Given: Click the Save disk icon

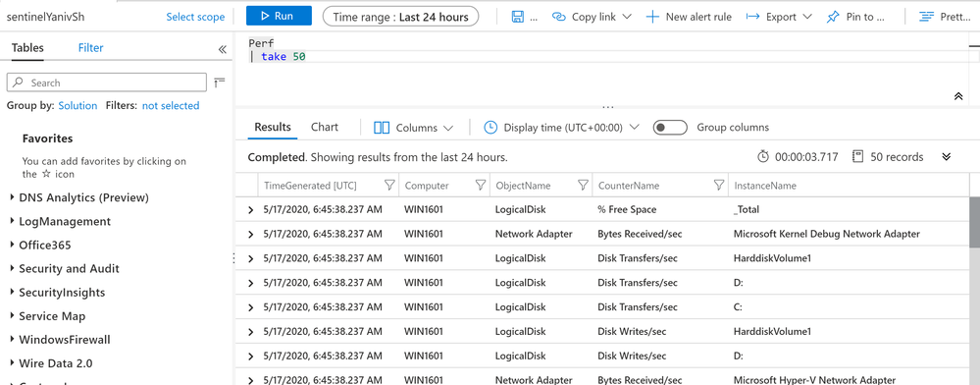Looking at the screenshot, I should tap(518, 17).
